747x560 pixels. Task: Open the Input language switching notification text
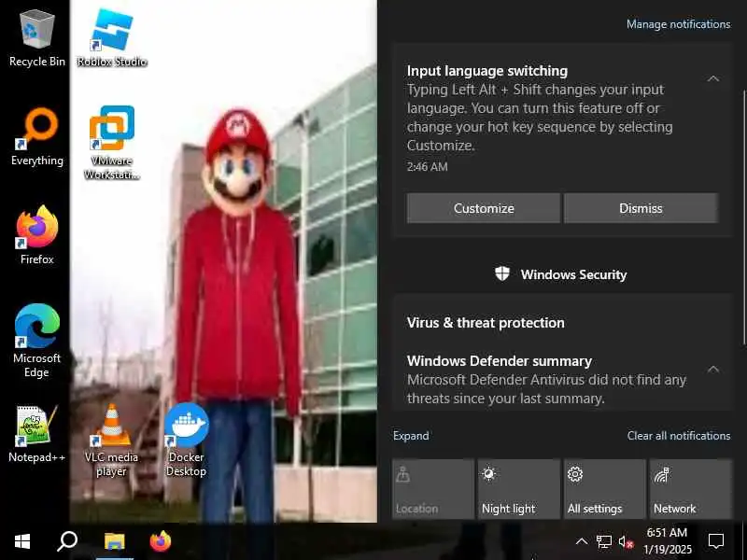[x=540, y=118]
